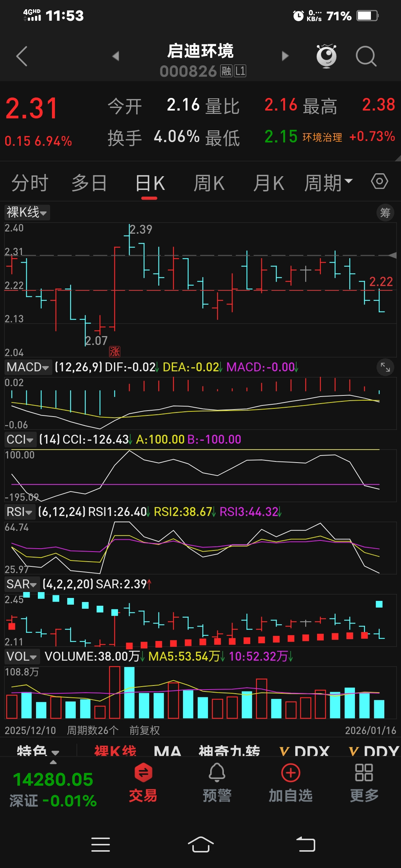Tap the Android menu navigation button
This screenshot has width=401, height=868.
101,845
